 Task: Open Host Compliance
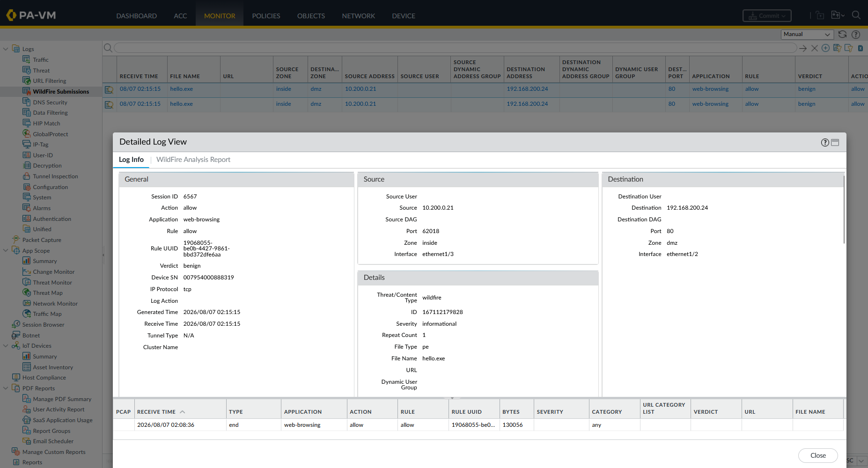click(x=44, y=378)
